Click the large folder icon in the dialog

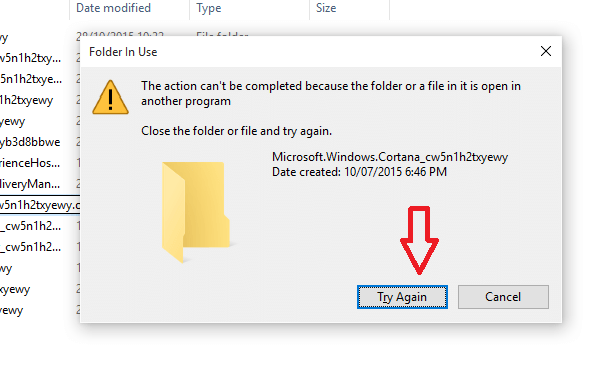(x=196, y=211)
